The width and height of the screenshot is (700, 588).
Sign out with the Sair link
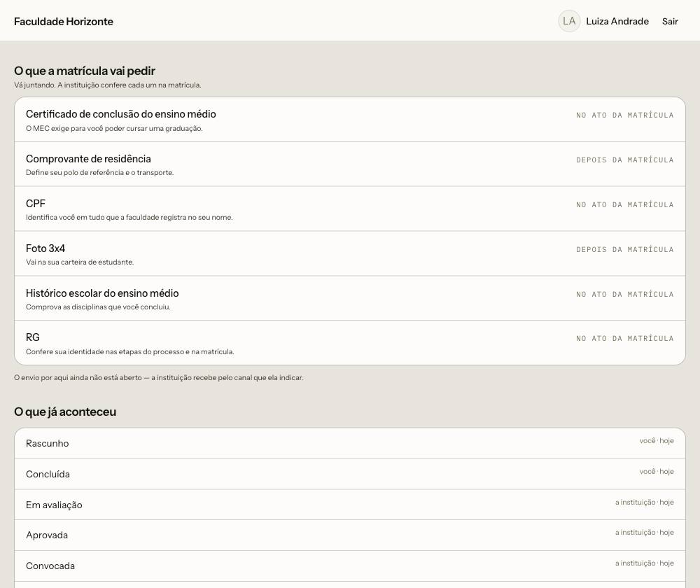[670, 22]
